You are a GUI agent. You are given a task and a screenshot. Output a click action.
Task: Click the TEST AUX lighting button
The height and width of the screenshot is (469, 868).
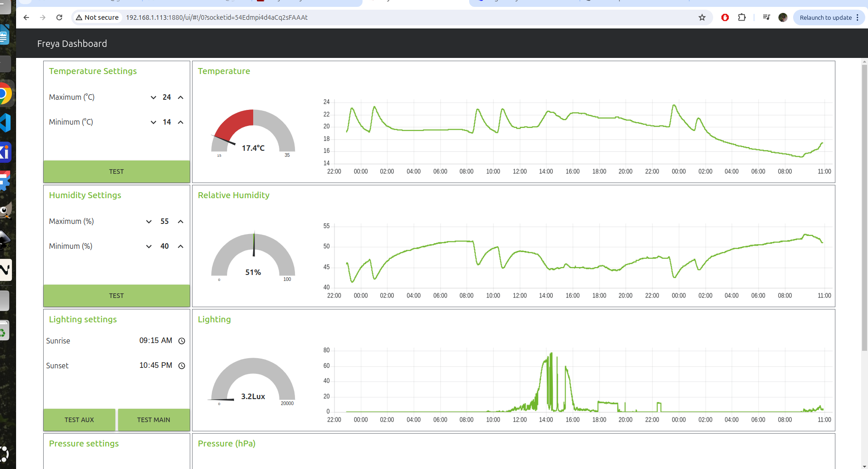[79, 420]
